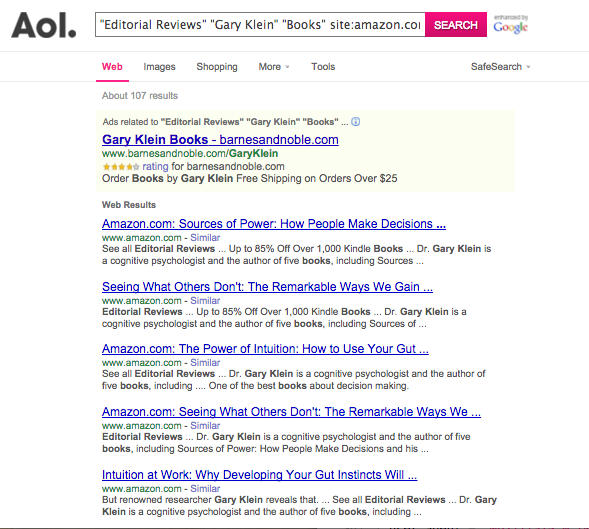
Task: Expand the SafeSearch dropdown
Action: (500, 67)
